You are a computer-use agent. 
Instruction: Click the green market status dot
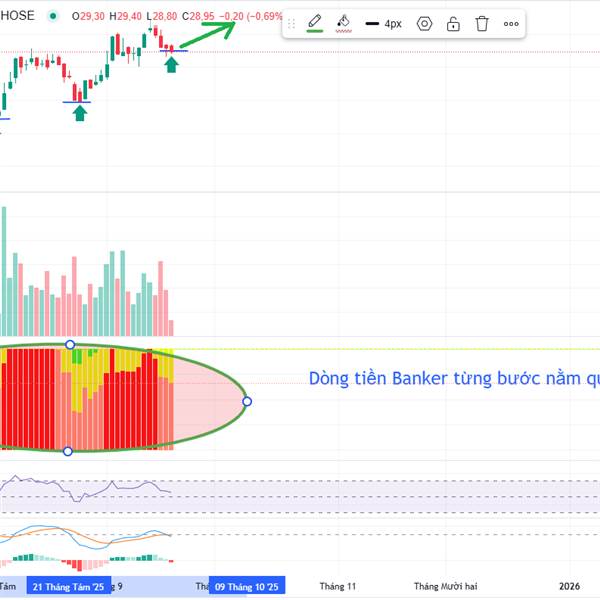53,16
